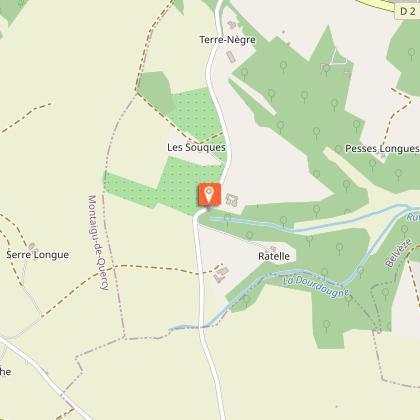The height and width of the screenshot is (420, 420).
Task: Click the small building near Serre Longue
Action: [33, 247]
